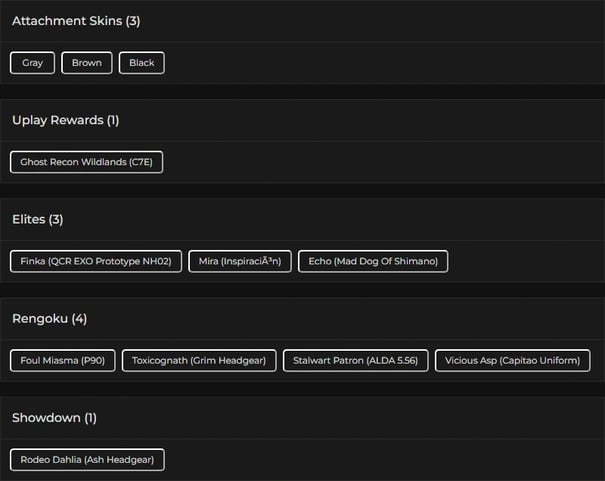Expand the Rengoku (4) section header
The width and height of the screenshot is (605, 481).
click(x=302, y=319)
